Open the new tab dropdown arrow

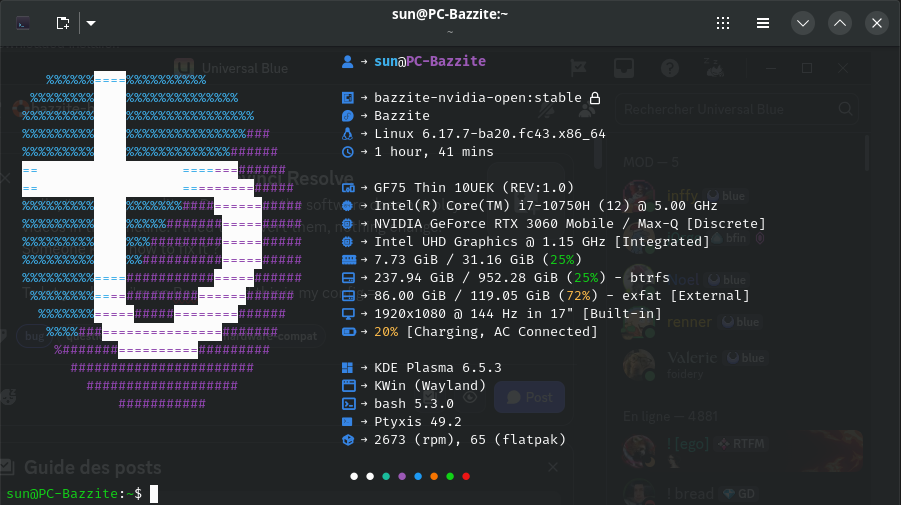click(91, 23)
